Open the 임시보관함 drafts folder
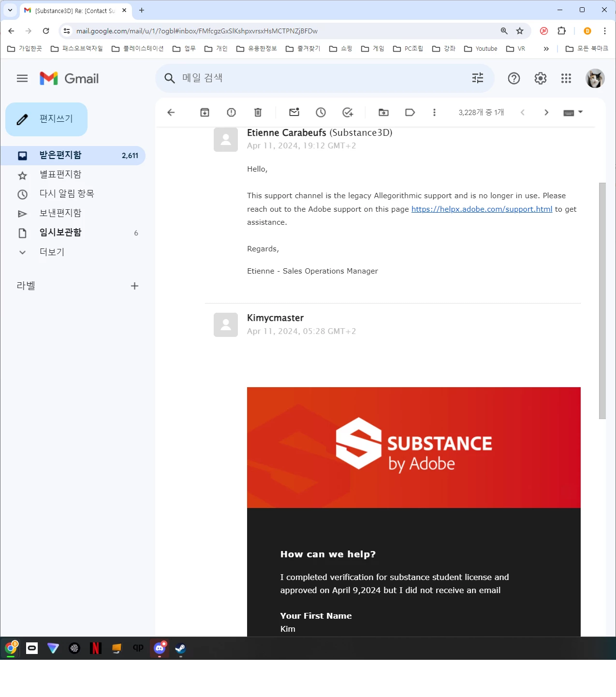 point(73,233)
